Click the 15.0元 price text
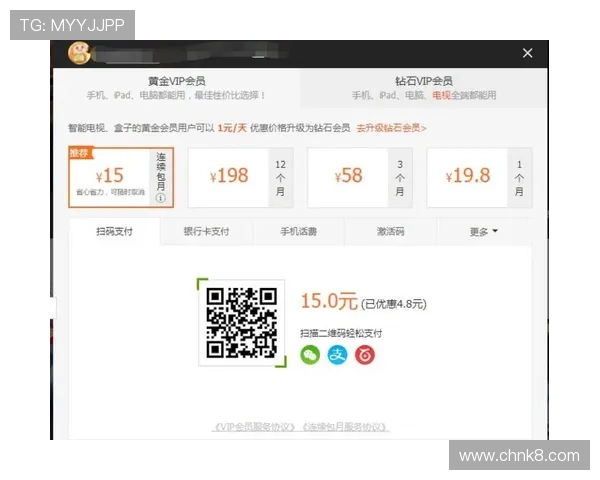600x480 pixels. pos(329,301)
